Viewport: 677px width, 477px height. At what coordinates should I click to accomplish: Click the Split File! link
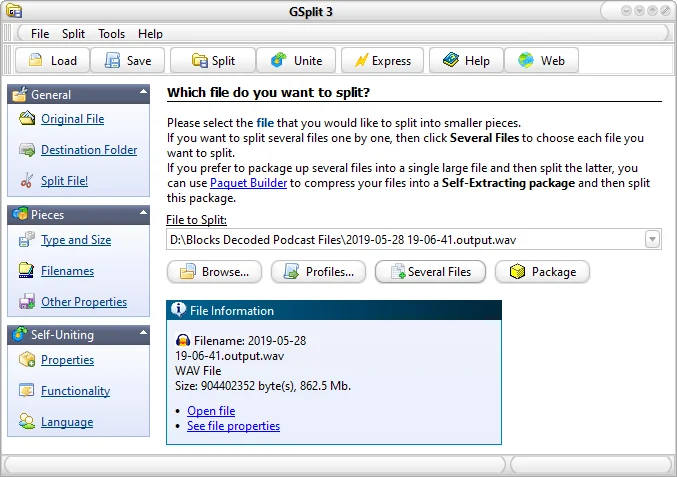(x=64, y=180)
